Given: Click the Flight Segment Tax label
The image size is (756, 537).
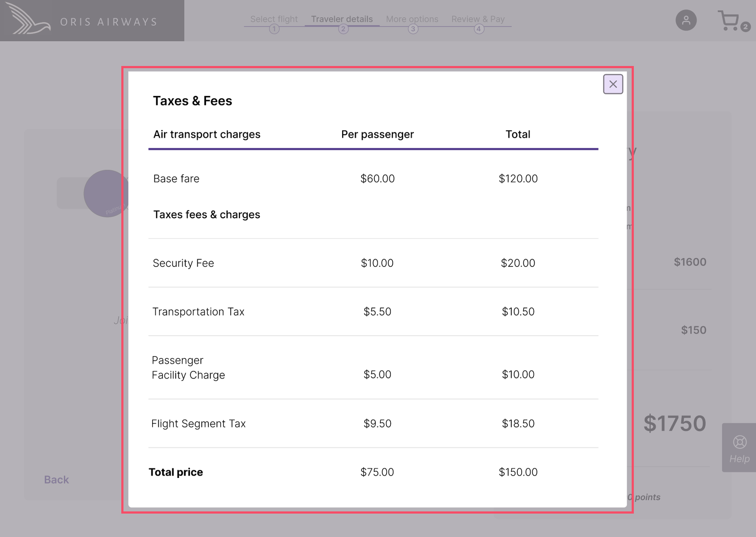Looking at the screenshot, I should tap(198, 424).
